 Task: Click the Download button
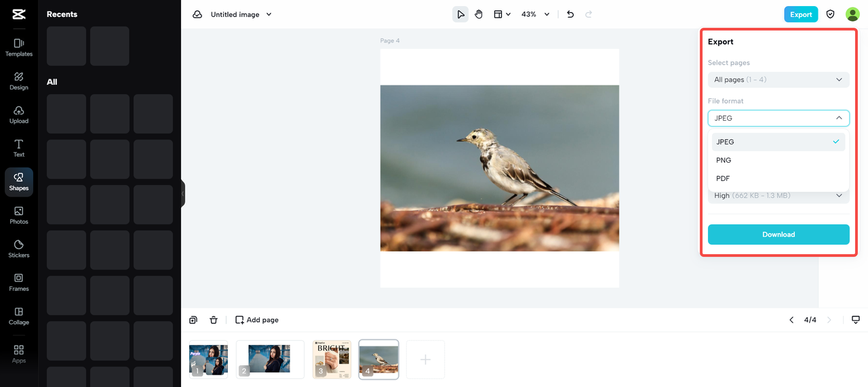point(778,235)
